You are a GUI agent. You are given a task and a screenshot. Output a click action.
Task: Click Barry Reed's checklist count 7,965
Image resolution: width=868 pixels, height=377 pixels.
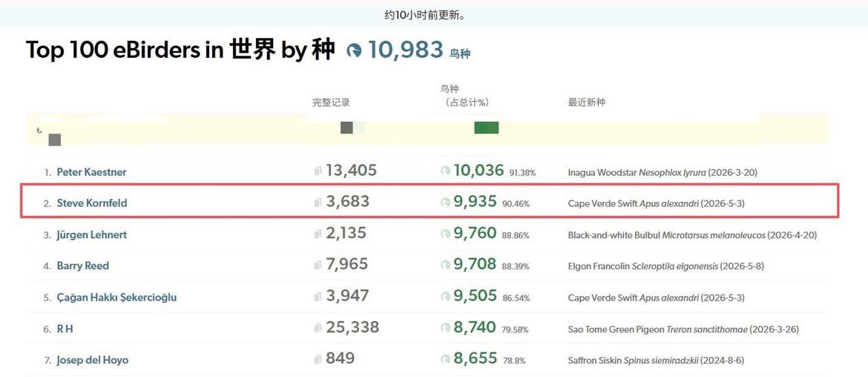(x=346, y=265)
